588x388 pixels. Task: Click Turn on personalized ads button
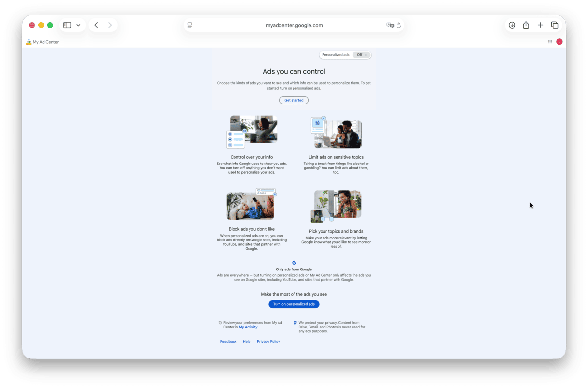click(x=294, y=304)
